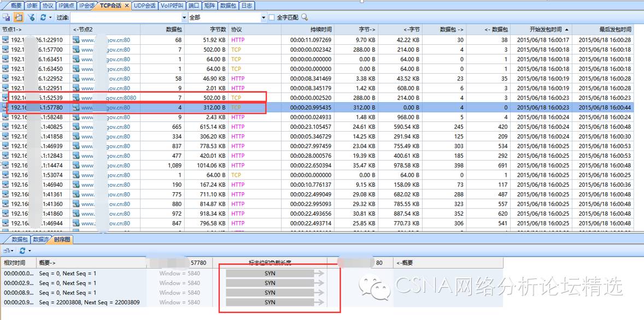This screenshot has width=644, height=320.
Task: Click the 相对时间 column header in the lower pane
Action: 18,263
